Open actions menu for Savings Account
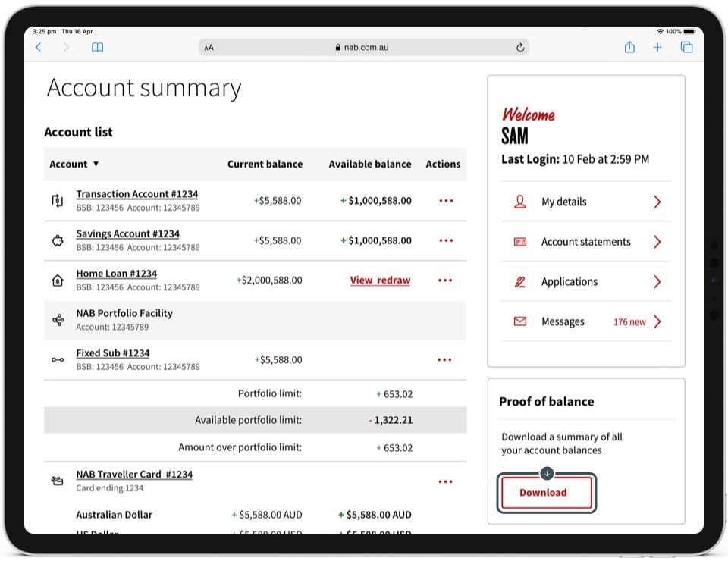728x561 pixels. 446,240
